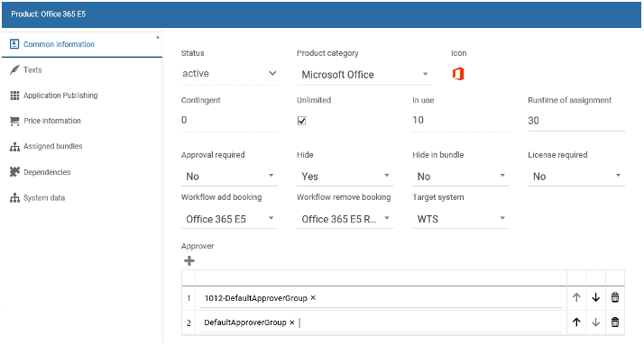Open the Texts tab

tap(82, 70)
